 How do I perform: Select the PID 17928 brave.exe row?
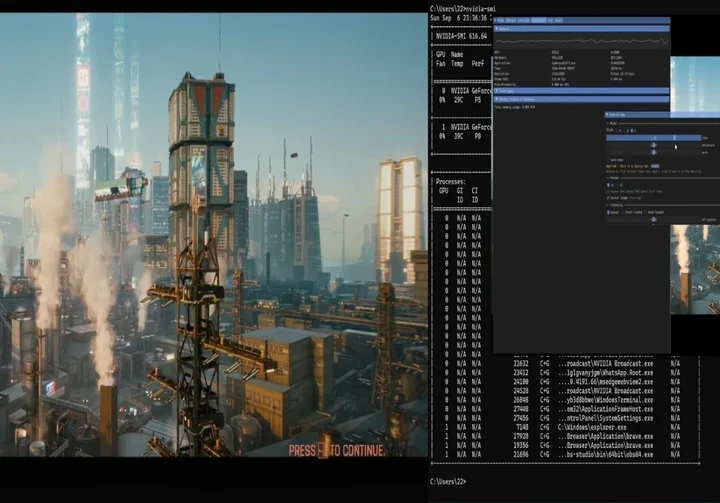point(566,436)
